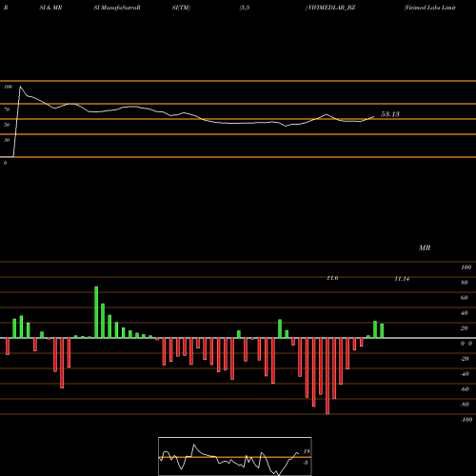Click the RSI line's initial peak near 100

[x=20, y=87]
